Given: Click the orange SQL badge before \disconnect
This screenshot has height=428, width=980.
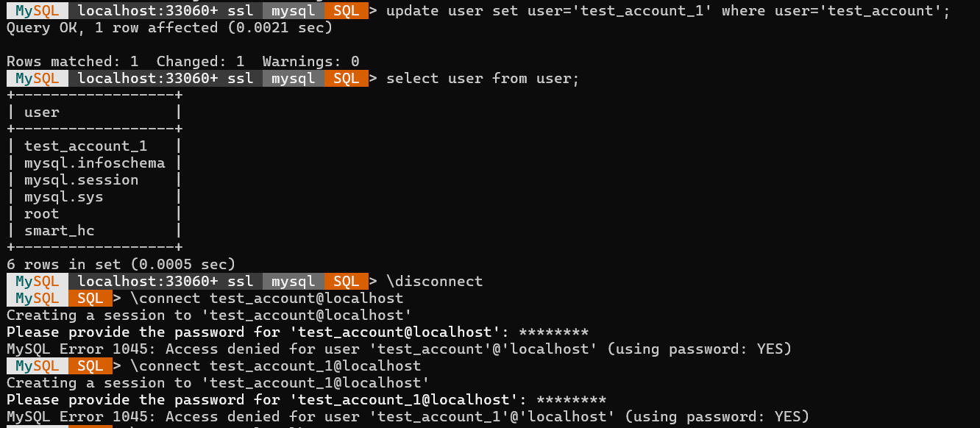Looking at the screenshot, I should click(346, 281).
